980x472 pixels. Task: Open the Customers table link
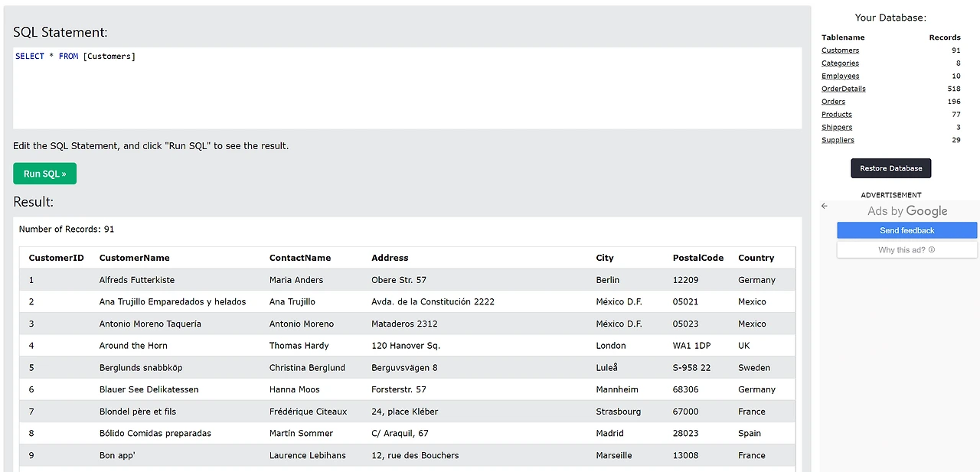tap(840, 50)
